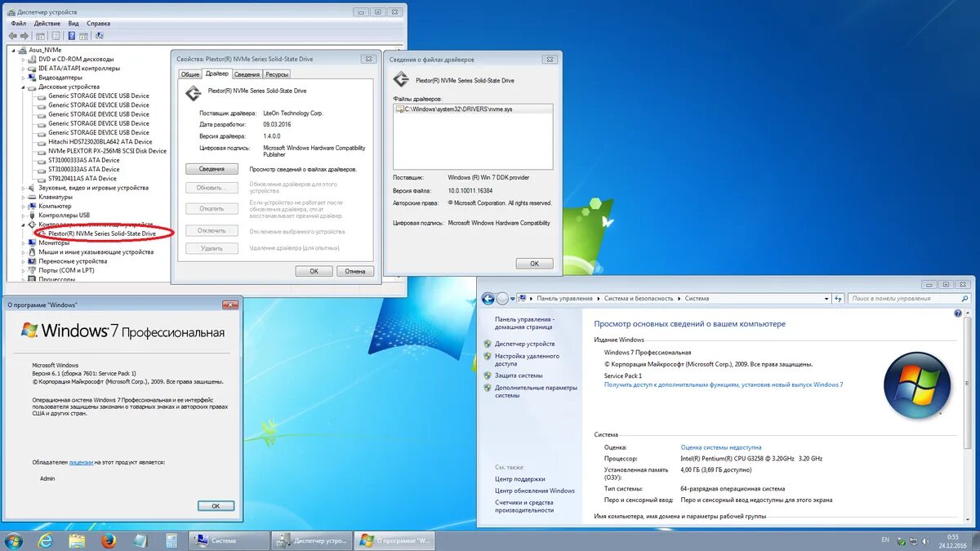Switch to Общие tab in Properties

coord(190,74)
